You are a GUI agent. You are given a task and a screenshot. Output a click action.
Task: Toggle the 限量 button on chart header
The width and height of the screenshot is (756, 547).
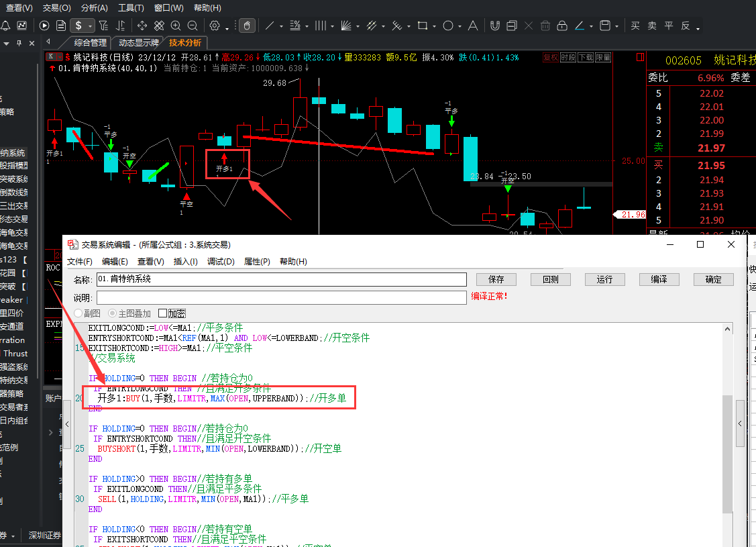(x=603, y=58)
